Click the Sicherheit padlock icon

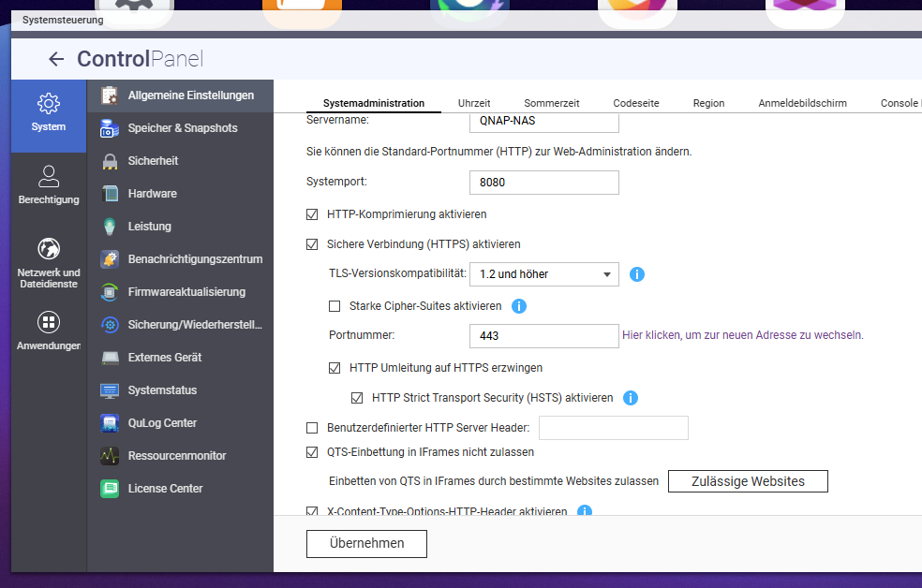point(110,161)
